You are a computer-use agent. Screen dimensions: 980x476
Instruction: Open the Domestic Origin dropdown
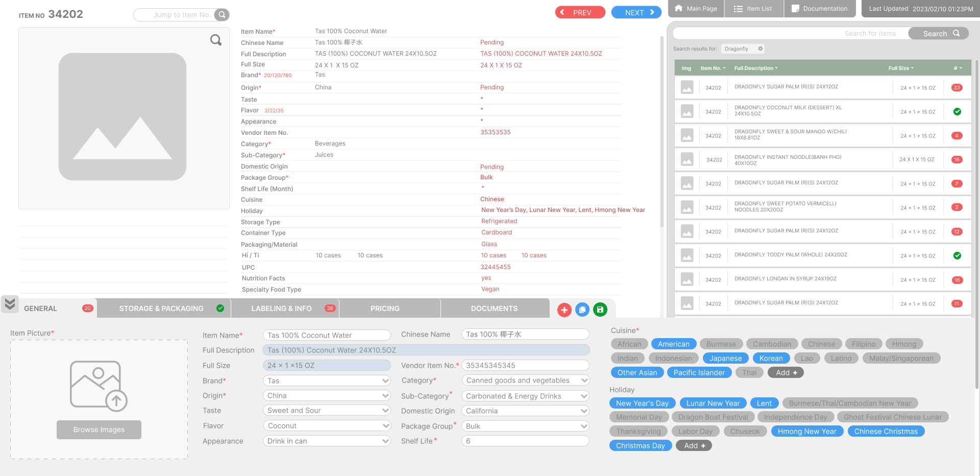[525, 411]
